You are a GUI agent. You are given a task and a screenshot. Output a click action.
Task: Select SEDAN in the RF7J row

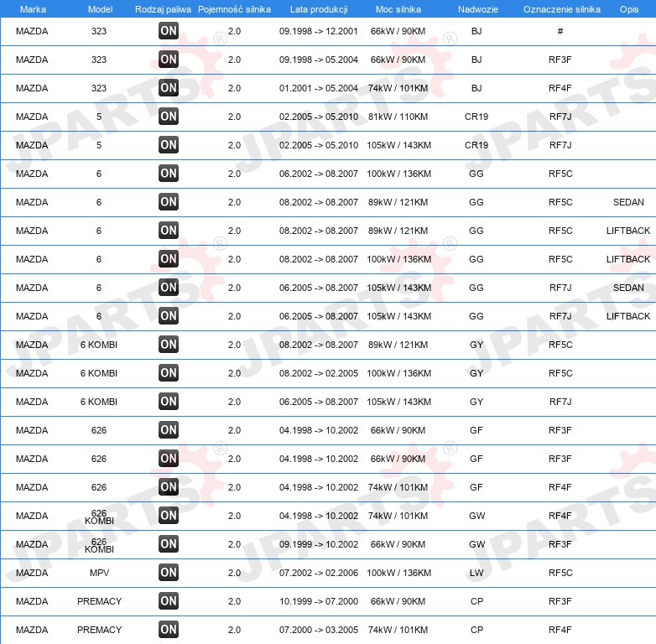628,288
